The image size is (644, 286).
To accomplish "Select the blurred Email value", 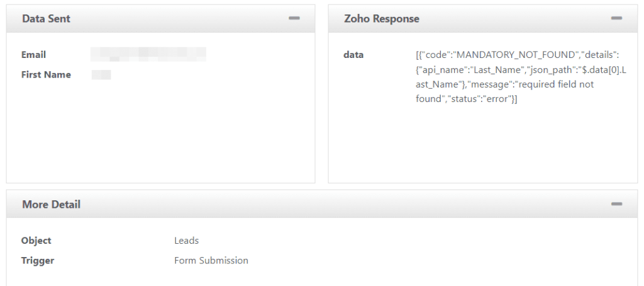I will [148, 55].
